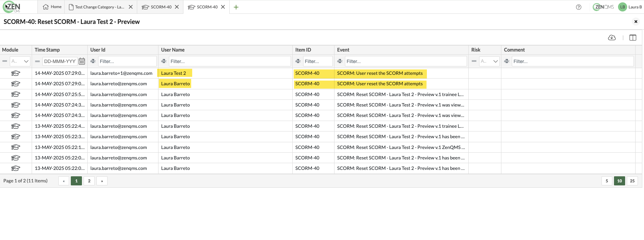Click the ZenQMS logo
Image resolution: width=644 pixels, height=240 pixels.
pos(12,7)
